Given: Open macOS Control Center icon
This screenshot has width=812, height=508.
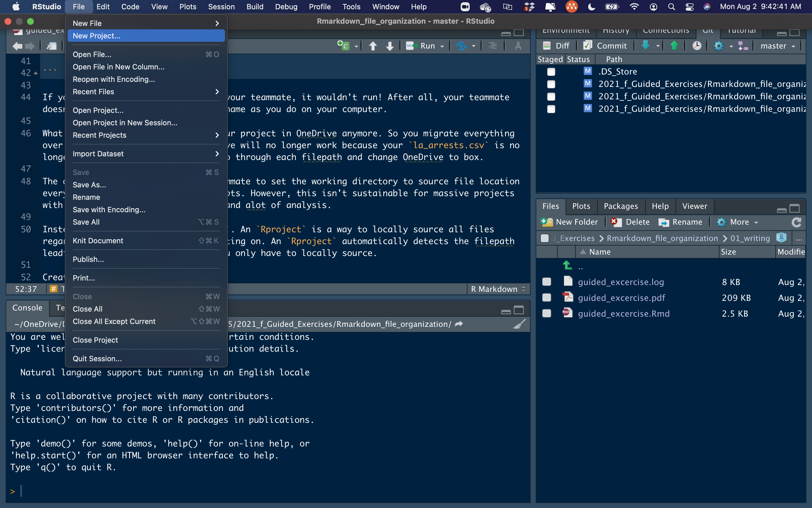Looking at the screenshot, I should tap(689, 7).
